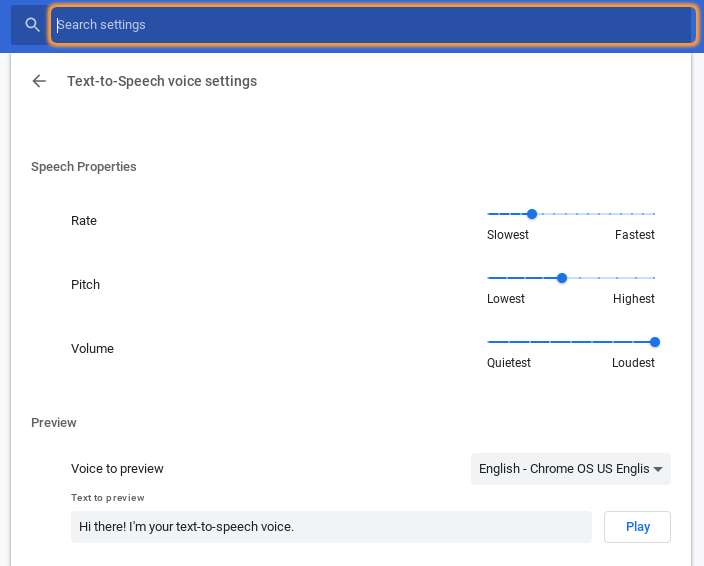Click the Volume slider handle
The width and height of the screenshot is (704, 566).
(x=655, y=342)
